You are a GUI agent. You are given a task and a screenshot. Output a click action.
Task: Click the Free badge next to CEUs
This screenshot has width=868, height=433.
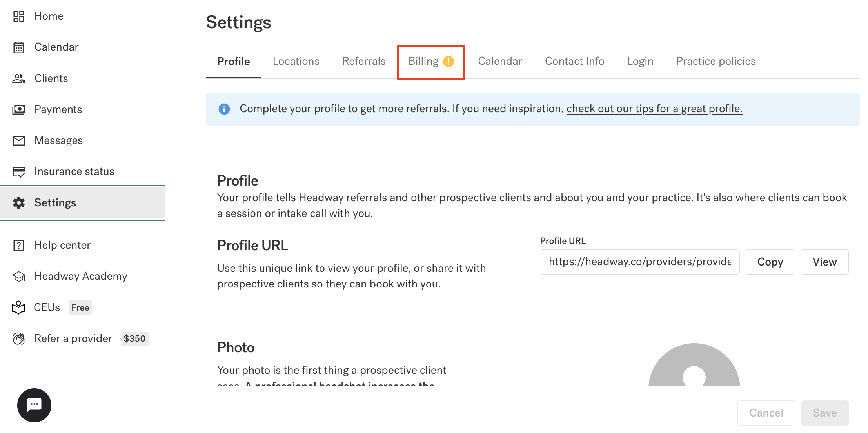80,307
